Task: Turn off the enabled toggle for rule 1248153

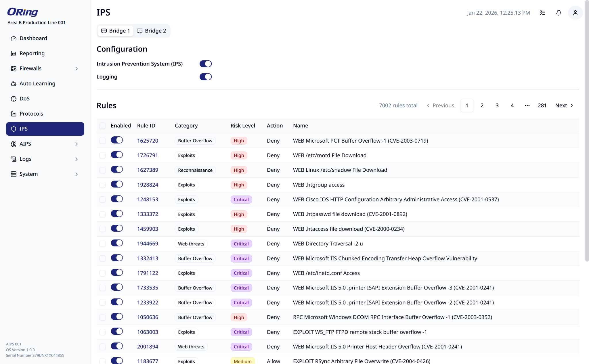Action: click(117, 199)
